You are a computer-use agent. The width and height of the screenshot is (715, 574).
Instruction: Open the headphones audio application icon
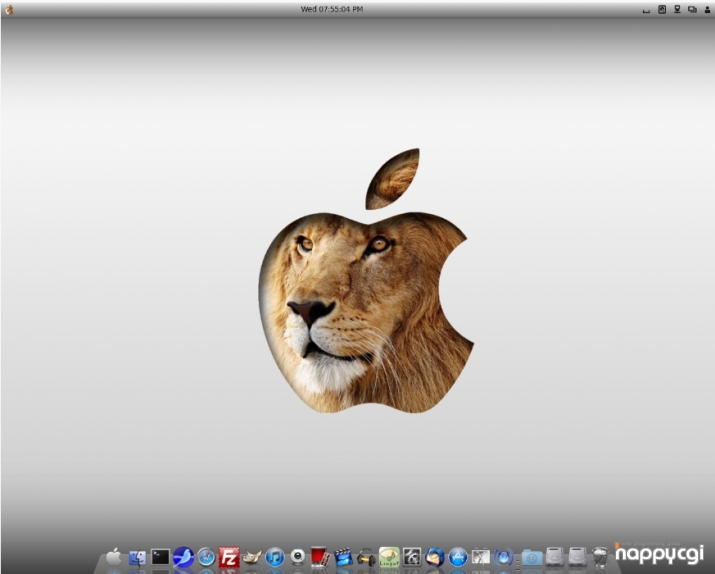point(366,558)
